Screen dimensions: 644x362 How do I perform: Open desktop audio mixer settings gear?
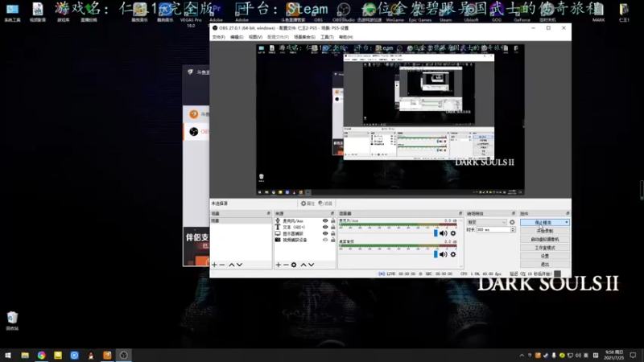[x=453, y=254]
